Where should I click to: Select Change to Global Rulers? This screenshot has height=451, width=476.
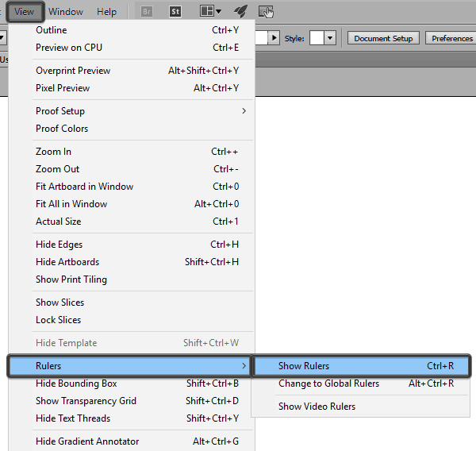[361, 384]
